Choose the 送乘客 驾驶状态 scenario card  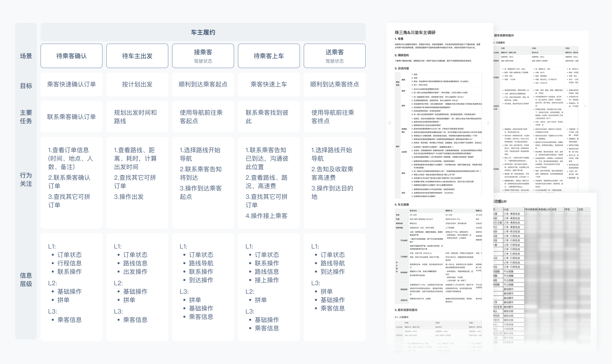[x=334, y=56]
